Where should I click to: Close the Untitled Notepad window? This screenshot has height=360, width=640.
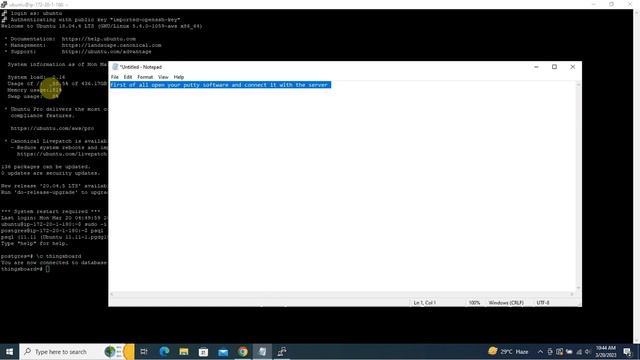573,67
